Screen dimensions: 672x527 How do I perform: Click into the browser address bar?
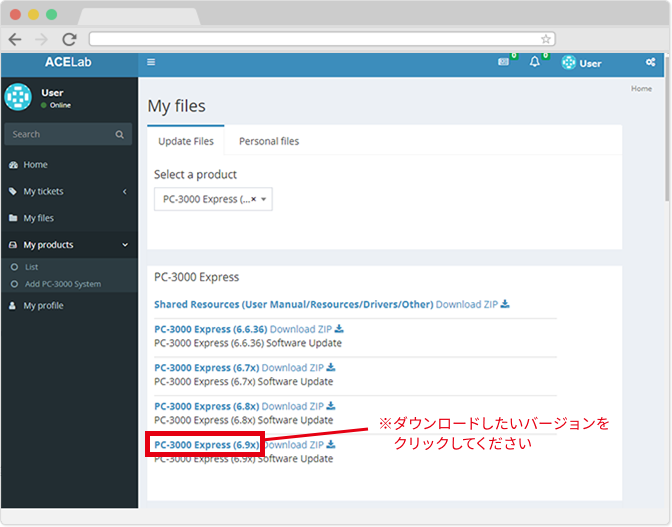(322, 39)
